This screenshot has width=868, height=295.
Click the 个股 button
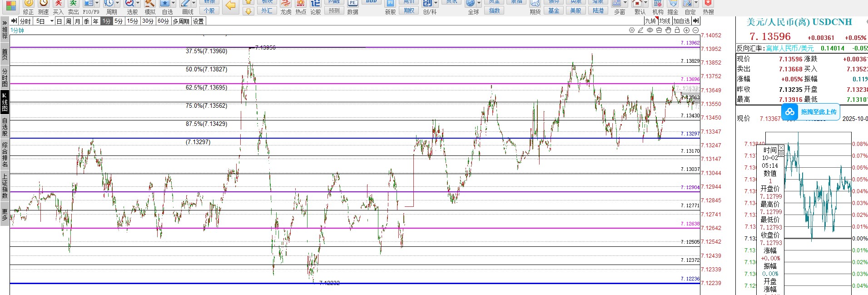(x=209, y=10)
